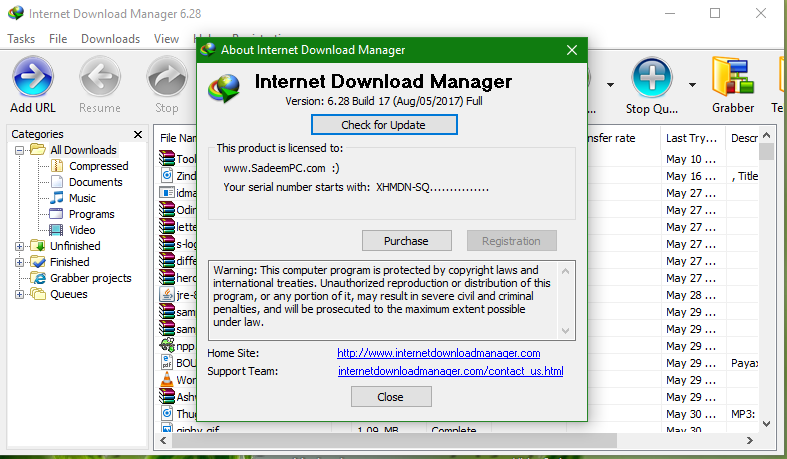Click the download list scroll up arrow
Screen dimensions: 787x459
(x=766, y=135)
